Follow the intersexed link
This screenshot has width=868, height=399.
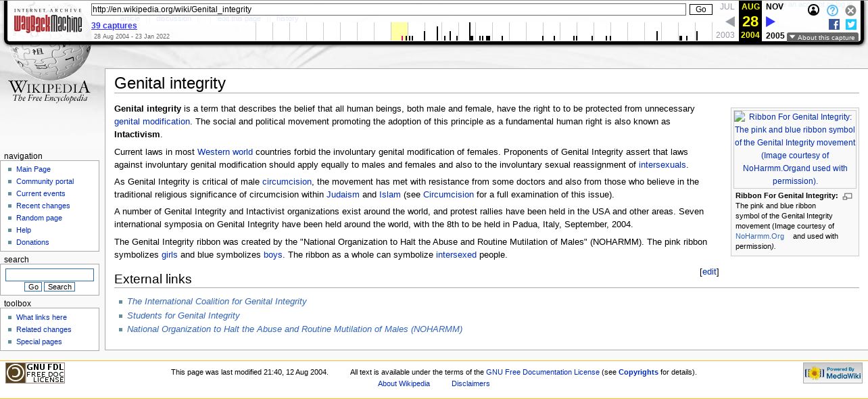[456, 255]
